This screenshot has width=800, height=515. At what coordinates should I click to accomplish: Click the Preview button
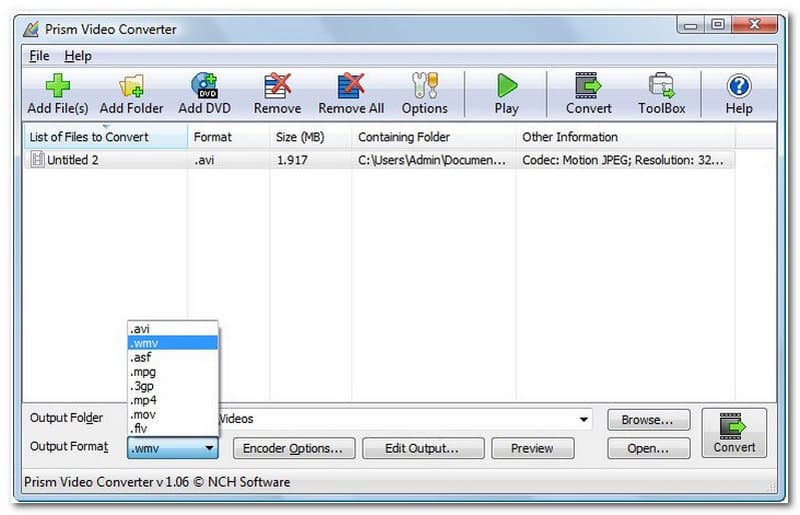click(532, 448)
